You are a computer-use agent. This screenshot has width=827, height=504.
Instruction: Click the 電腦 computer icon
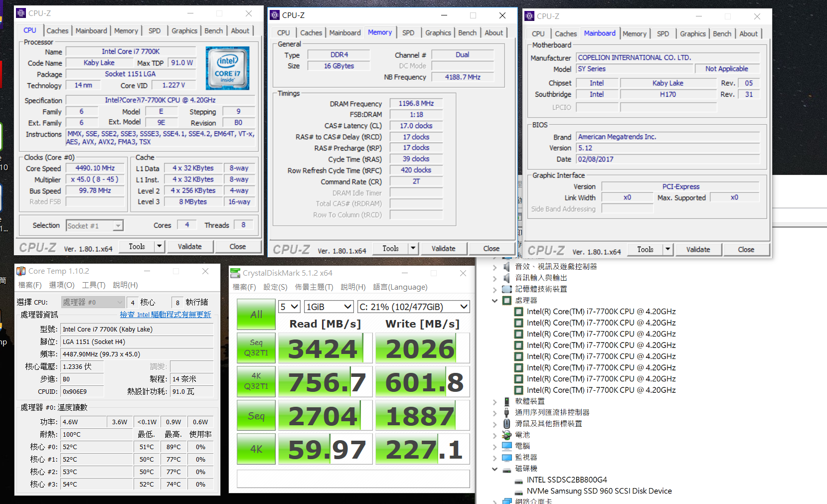click(507, 446)
